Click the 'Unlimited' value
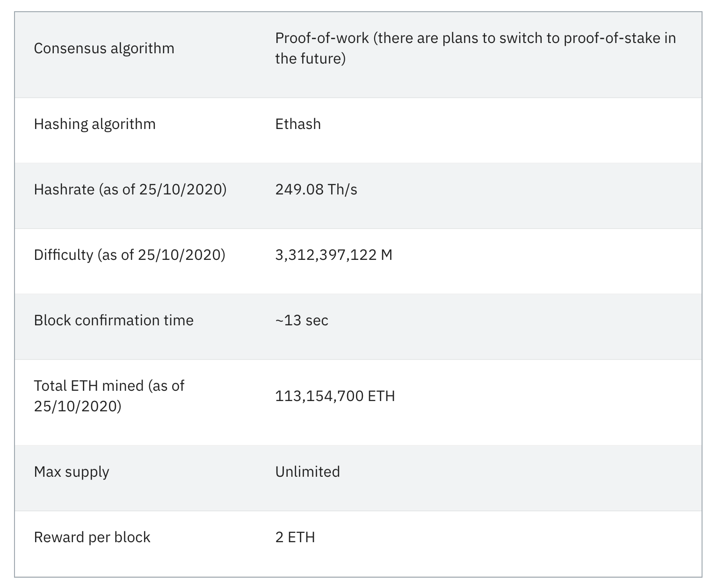710x588 pixels. (307, 472)
